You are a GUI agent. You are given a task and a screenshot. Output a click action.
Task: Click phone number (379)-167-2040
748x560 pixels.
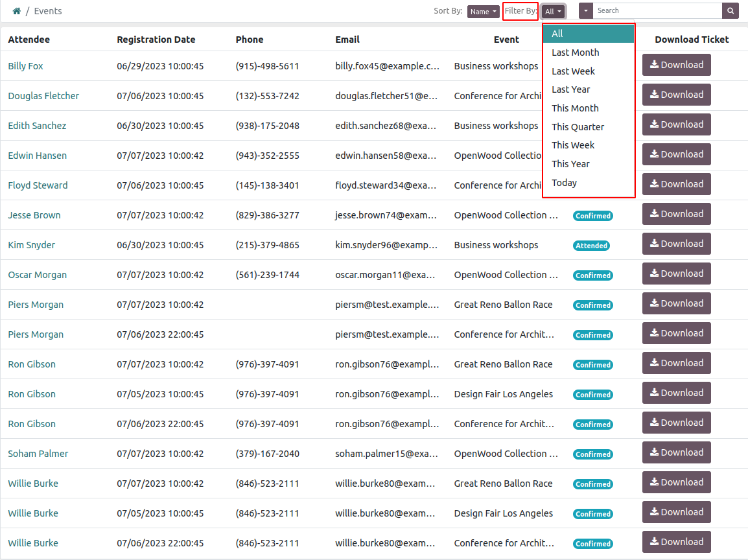(267, 454)
